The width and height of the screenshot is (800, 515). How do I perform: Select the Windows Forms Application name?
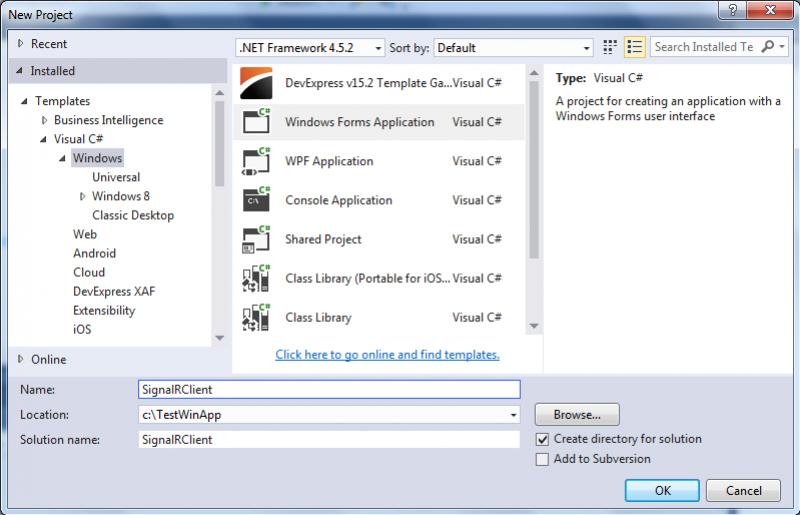[x=360, y=122]
